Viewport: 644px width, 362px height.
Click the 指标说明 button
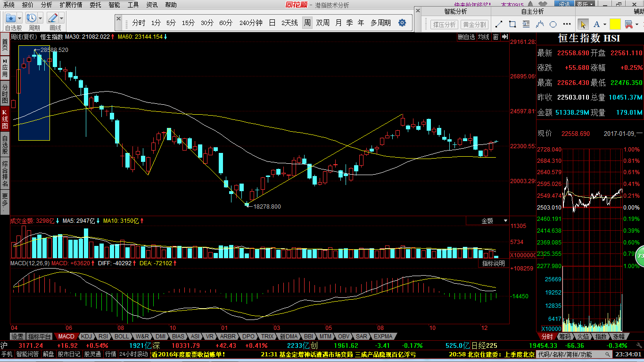[493, 263]
